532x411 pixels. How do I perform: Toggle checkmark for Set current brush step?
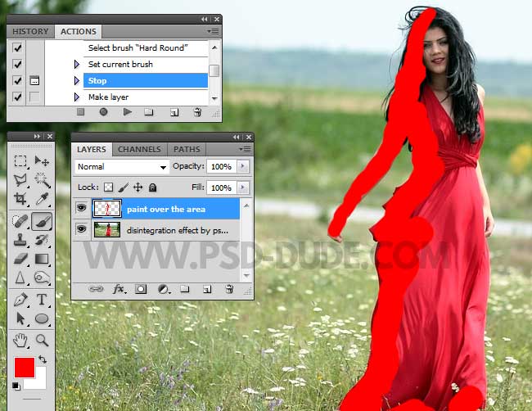point(17,64)
